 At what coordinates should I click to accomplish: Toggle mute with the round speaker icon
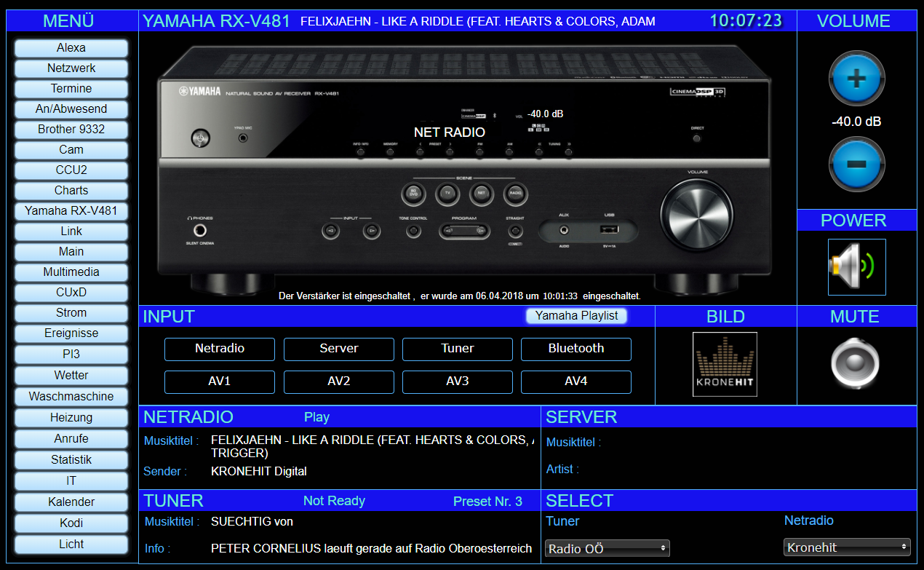tap(856, 363)
